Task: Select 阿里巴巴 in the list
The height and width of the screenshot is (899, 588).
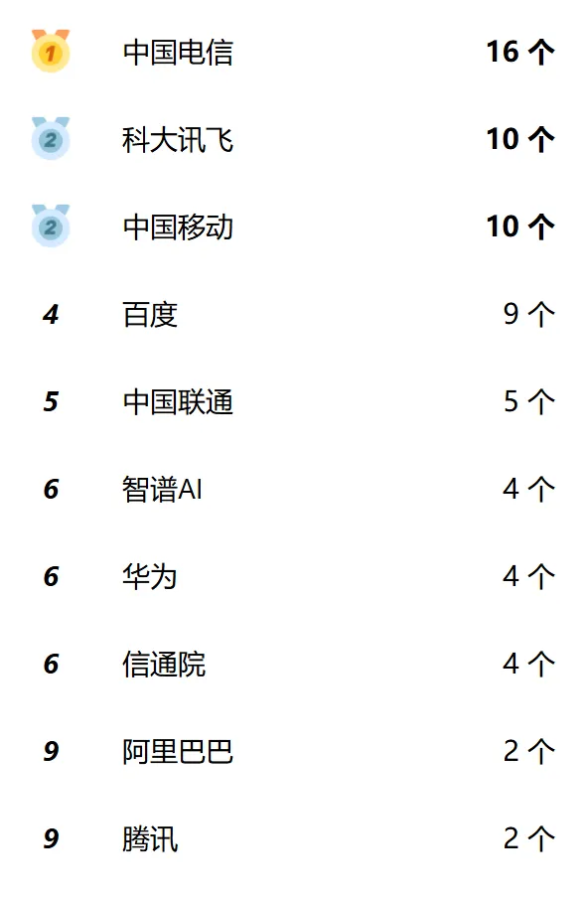Action: 178,752
